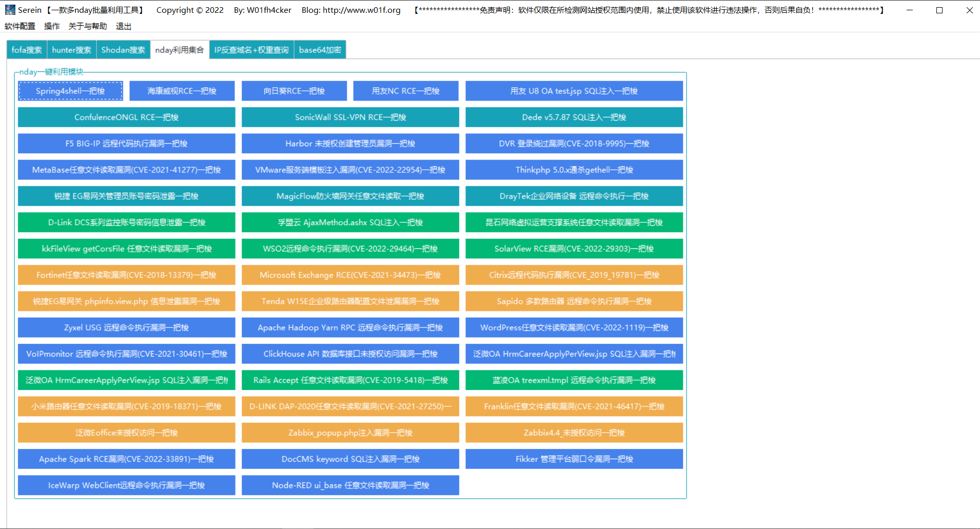Open the IP反查域名+权重查询 tab
The image size is (980, 529).
pyautogui.click(x=251, y=50)
